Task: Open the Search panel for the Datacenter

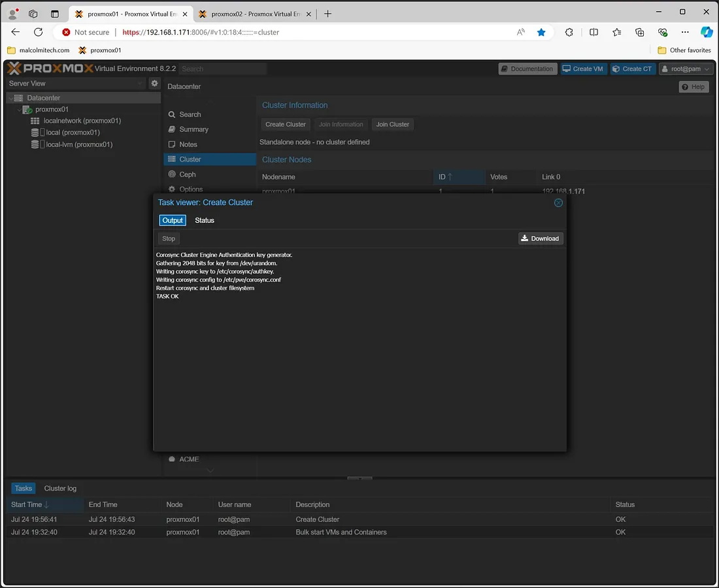Action: [x=189, y=114]
